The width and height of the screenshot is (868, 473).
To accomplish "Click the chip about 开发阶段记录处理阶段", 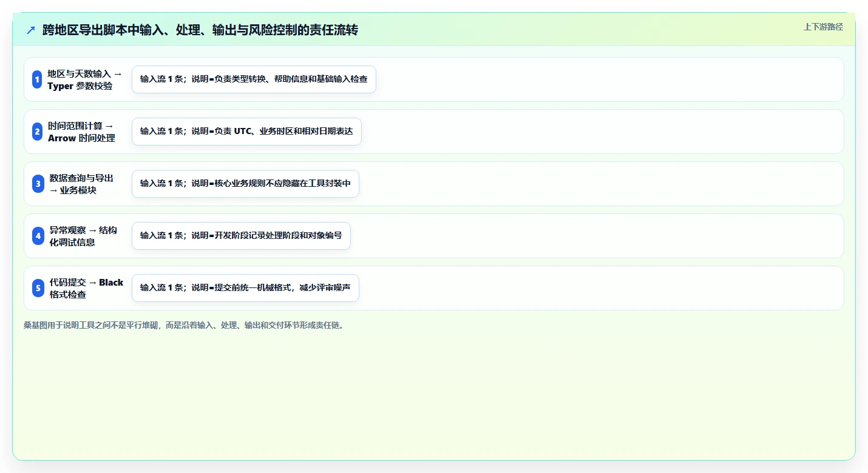I will tap(241, 236).
